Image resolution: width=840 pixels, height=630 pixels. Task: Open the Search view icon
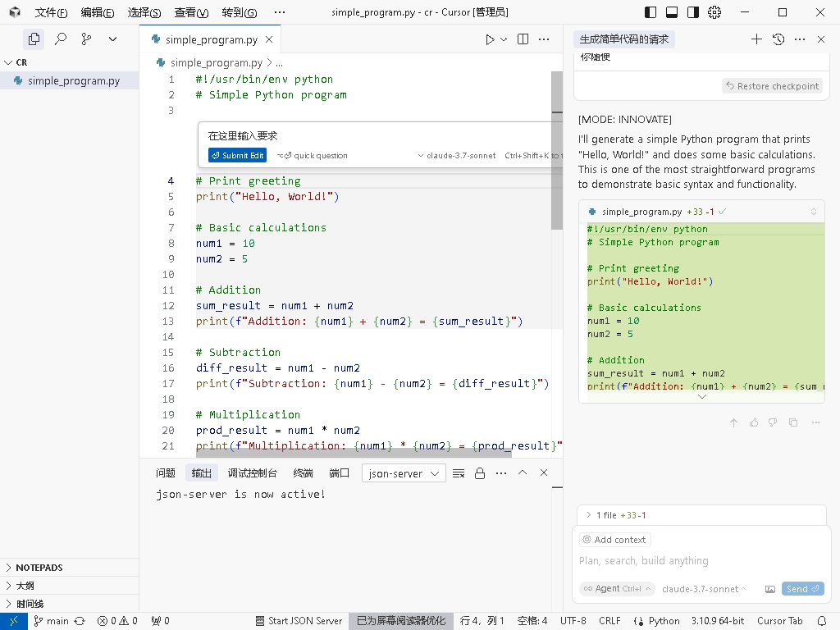click(61, 39)
